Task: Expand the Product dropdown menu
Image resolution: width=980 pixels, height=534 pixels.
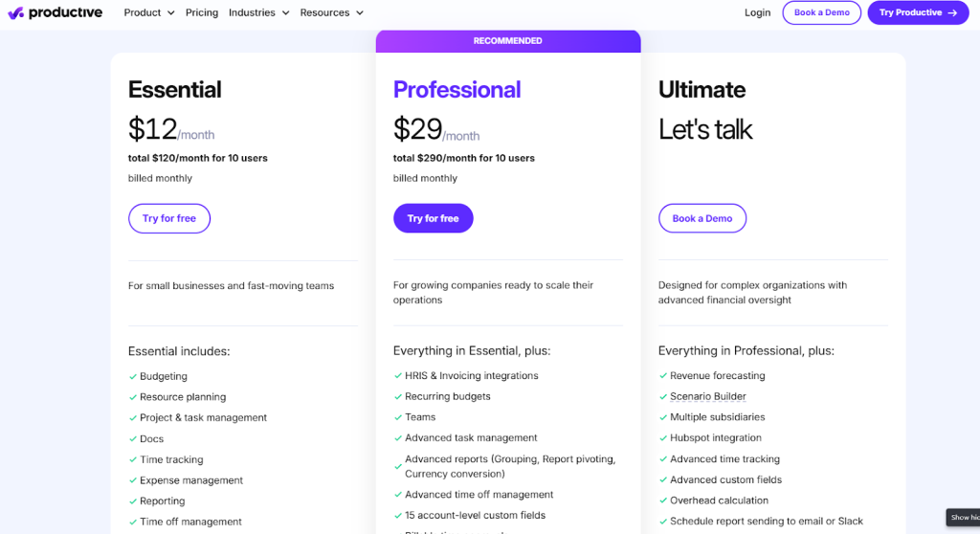Action: [149, 13]
